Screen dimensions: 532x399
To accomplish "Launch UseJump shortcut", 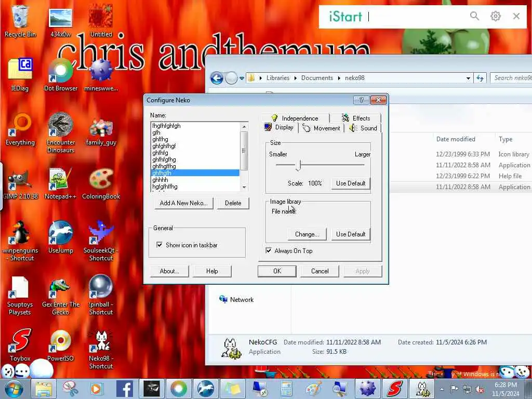I will click(61, 237).
